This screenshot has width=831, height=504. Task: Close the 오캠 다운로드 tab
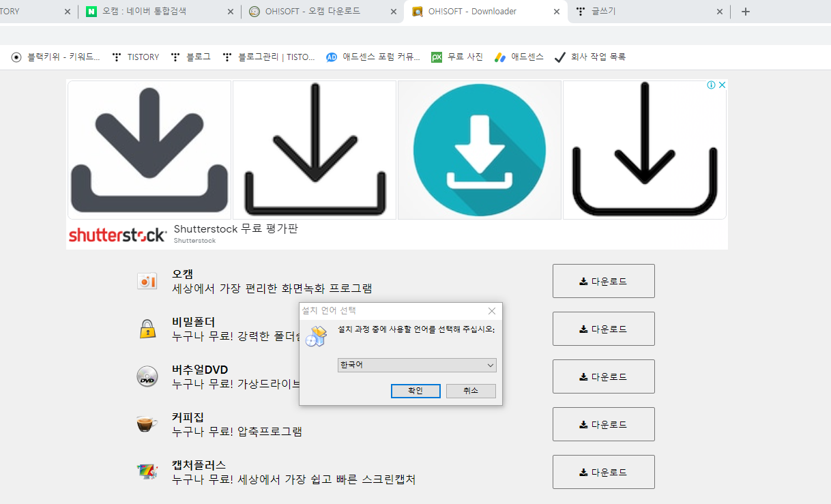pos(393,12)
